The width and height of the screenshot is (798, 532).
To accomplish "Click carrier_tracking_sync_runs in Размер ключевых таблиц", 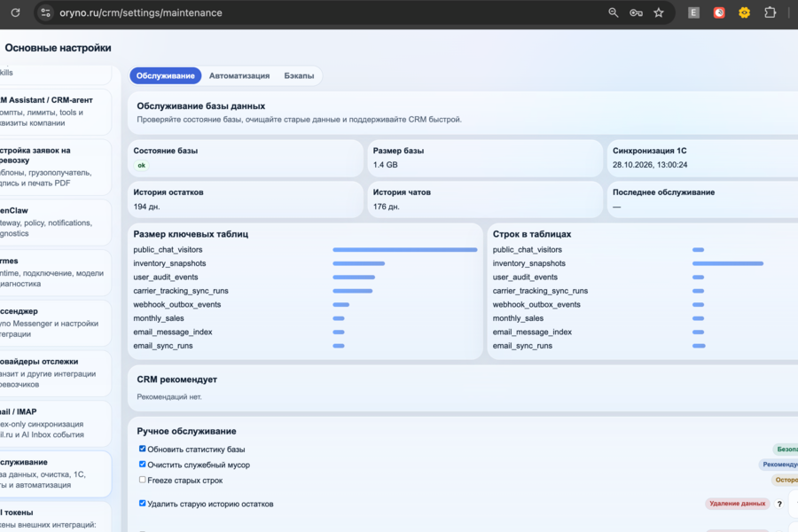I will 181,291.
